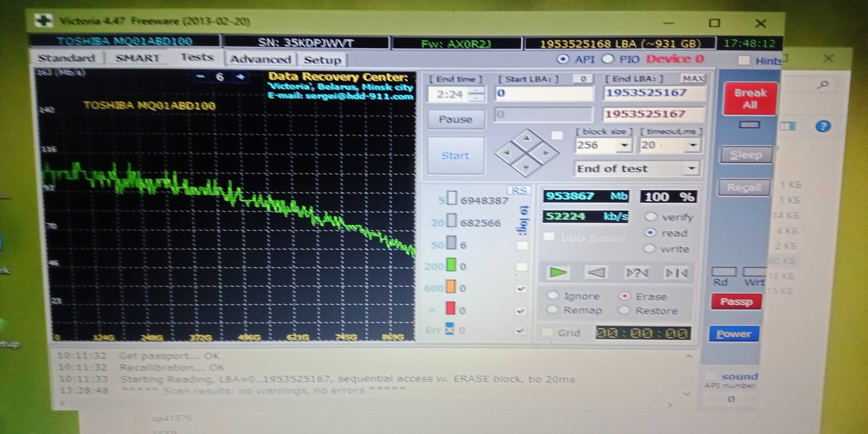868x434 pixels.
Task: Click the green 200 ms block swatch
Action: [x=451, y=265]
